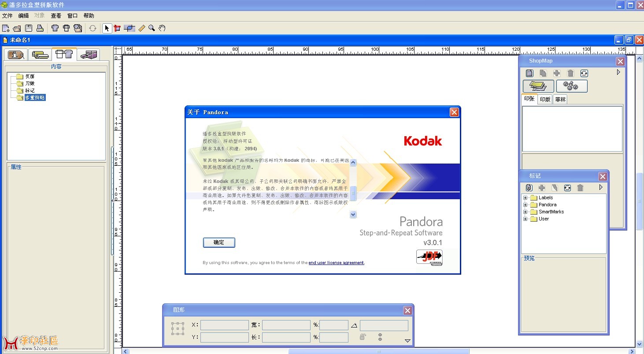Click the stacked shirt and box toolbar icon
This screenshot has height=354, width=644.
[x=78, y=28]
